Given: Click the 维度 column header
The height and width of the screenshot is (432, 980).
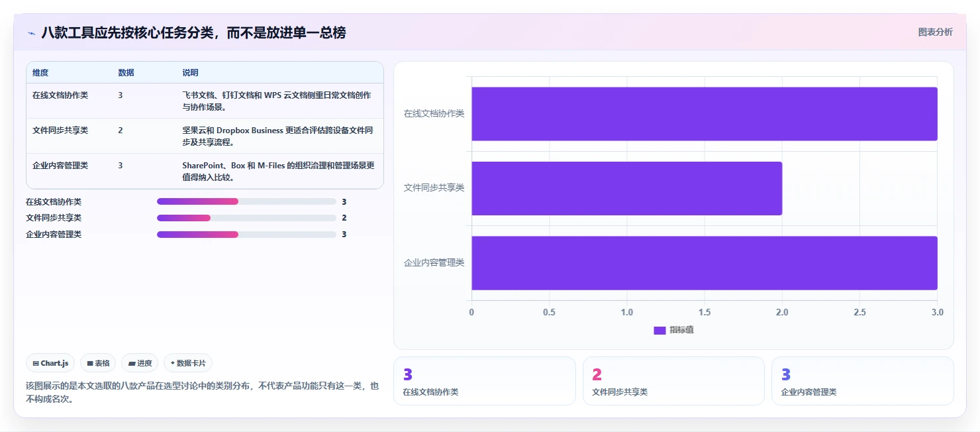Looking at the screenshot, I should (40, 73).
